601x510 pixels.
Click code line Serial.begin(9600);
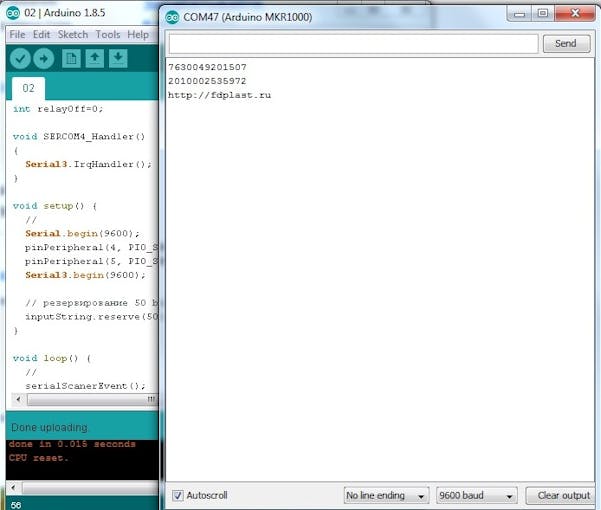coord(82,233)
